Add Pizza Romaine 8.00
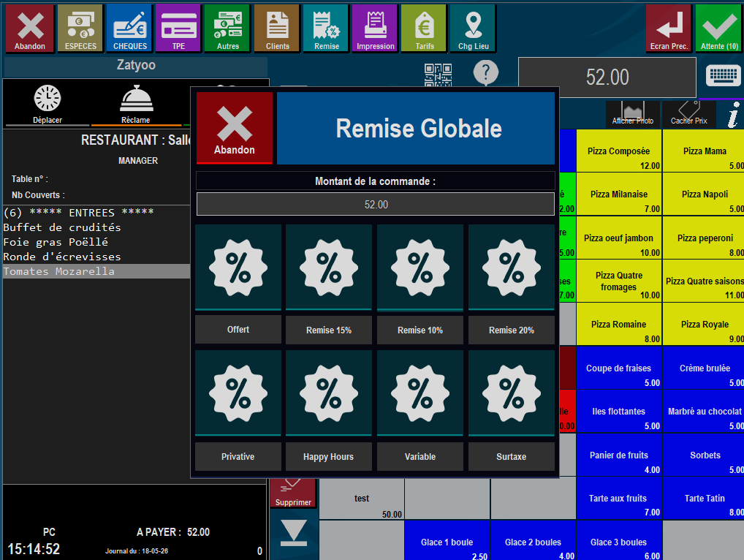This screenshot has width=744, height=560. (x=619, y=324)
